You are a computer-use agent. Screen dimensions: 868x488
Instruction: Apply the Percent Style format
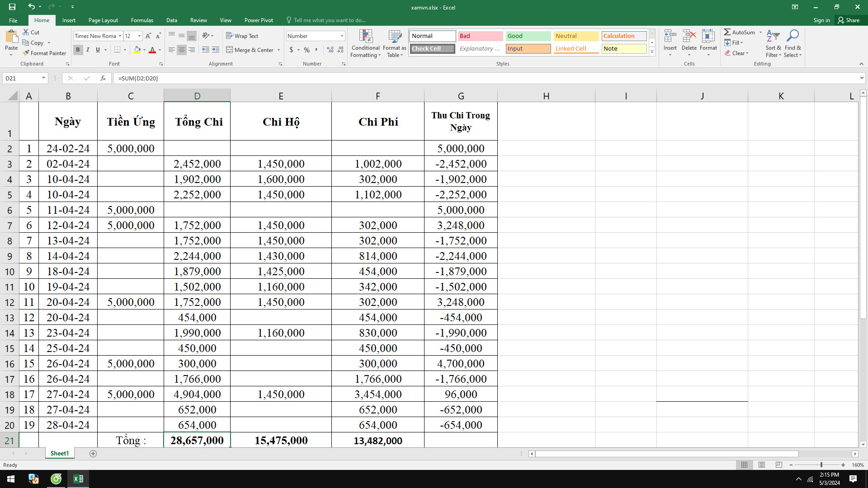[x=307, y=50]
